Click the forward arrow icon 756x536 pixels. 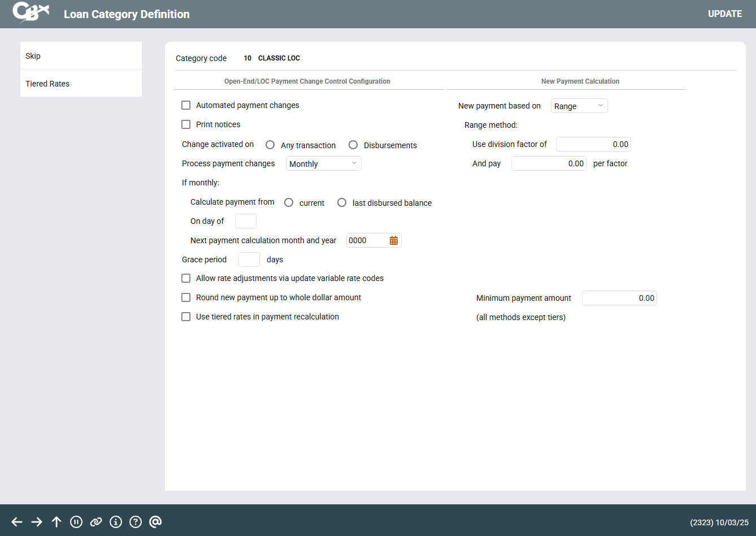click(x=37, y=522)
